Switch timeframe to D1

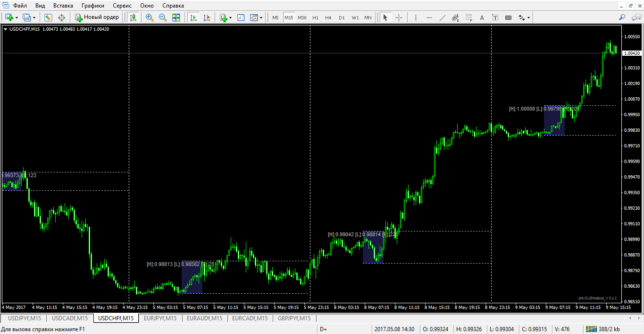coord(342,17)
